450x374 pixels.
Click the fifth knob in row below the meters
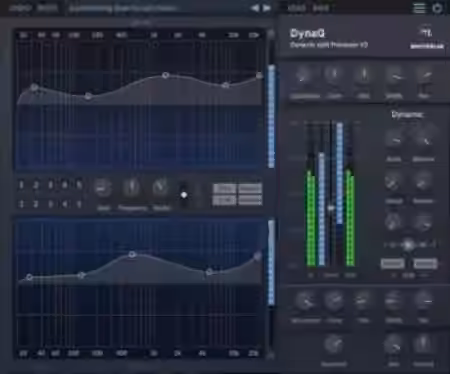pyautogui.click(x=423, y=301)
